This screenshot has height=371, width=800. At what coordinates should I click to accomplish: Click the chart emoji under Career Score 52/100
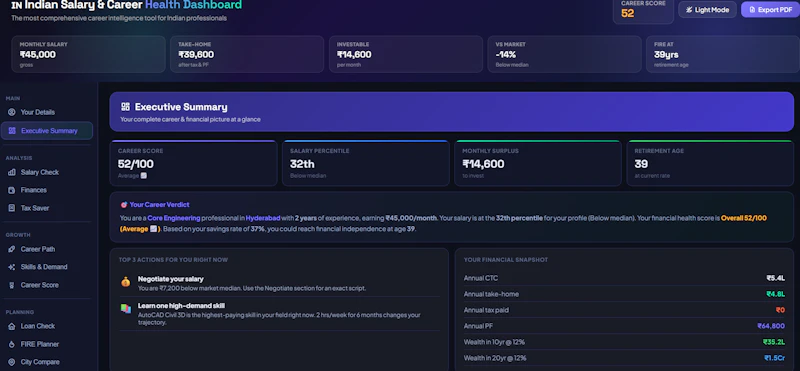point(143,176)
